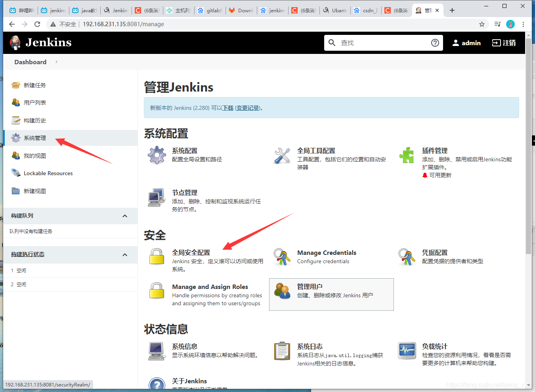Open the New Item (新建任务) sidebar icon
The image size is (535, 392).
(16, 85)
